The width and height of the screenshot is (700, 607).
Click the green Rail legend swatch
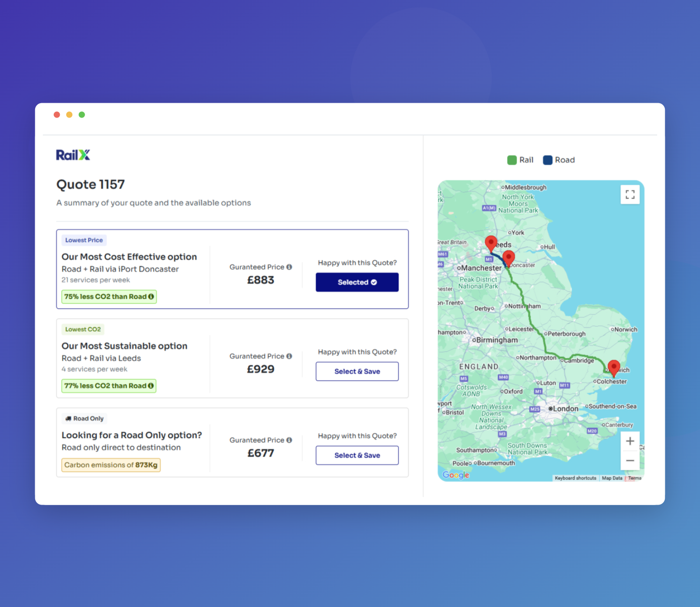pos(512,160)
